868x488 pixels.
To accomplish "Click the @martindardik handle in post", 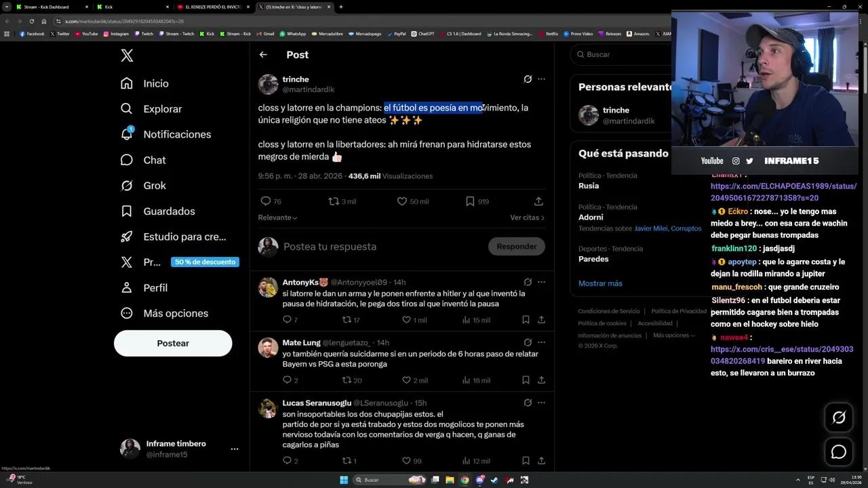I will pyautogui.click(x=309, y=89).
